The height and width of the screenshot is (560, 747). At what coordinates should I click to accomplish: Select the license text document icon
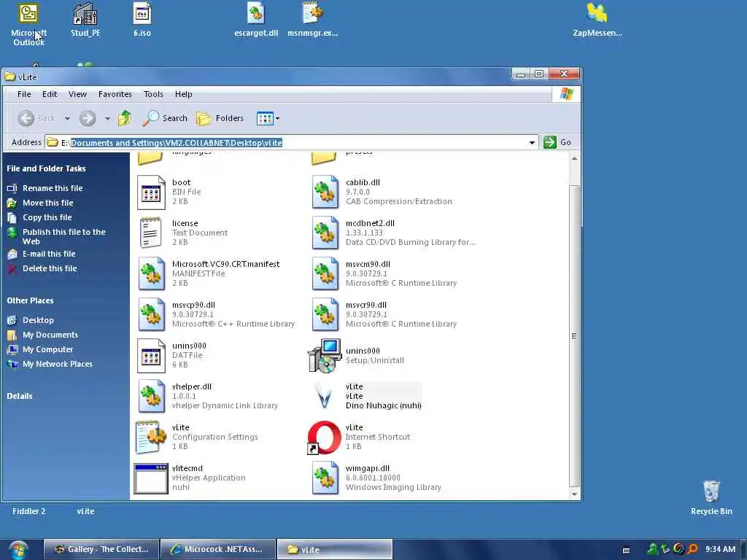(x=150, y=233)
